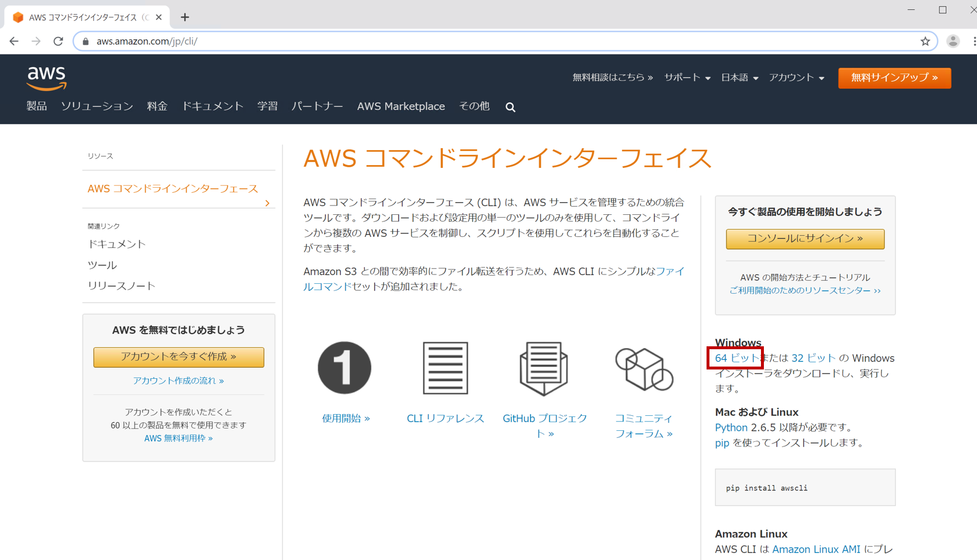This screenshot has height=560, width=977.
Task: Open sidebar リリースノート link
Action: click(x=121, y=286)
